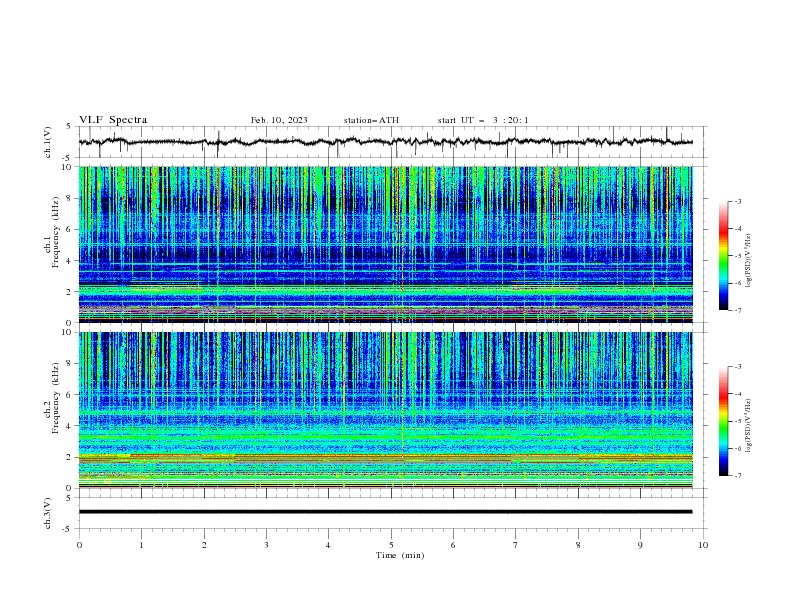Click time axis tick label "10"

click(703, 545)
